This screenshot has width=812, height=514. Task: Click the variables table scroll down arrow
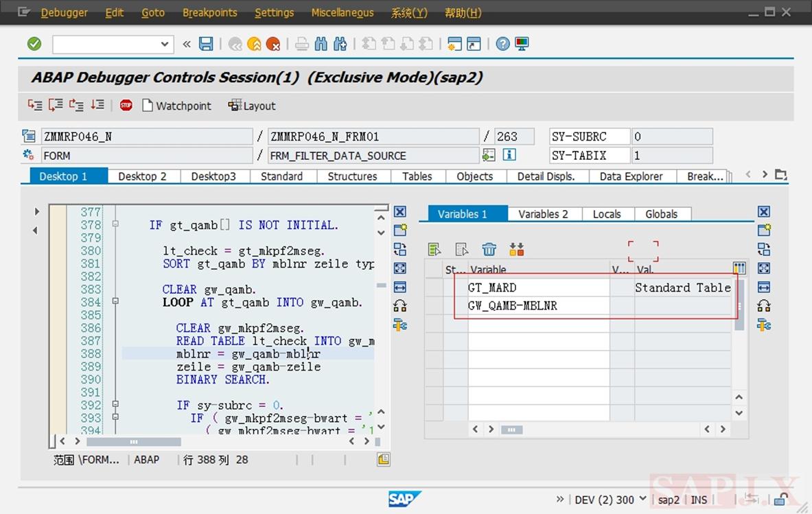click(x=739, y=413)
